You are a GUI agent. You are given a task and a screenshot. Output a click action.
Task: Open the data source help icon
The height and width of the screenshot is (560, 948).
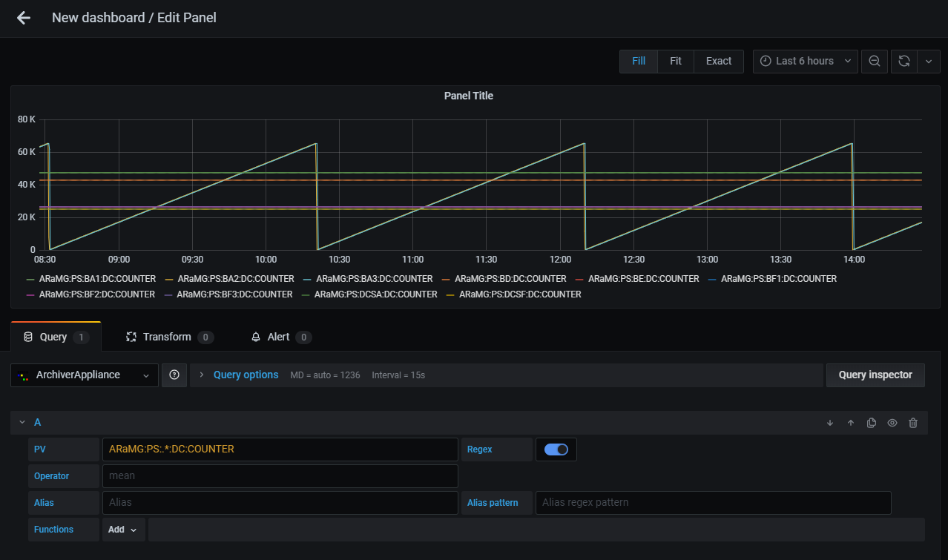(x=174, y=375)
